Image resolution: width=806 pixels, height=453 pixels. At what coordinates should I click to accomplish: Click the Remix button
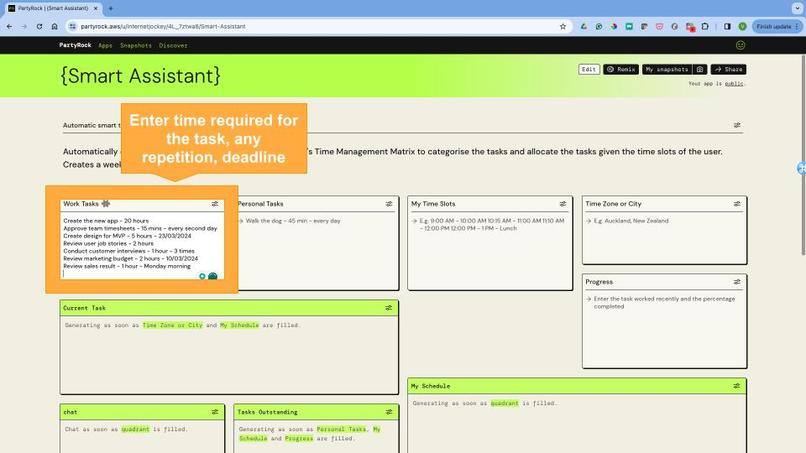click(x=621, y=69)
